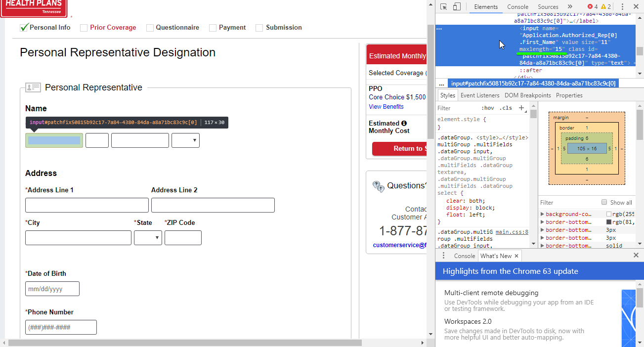Click the white background-color swatch
Image resolution: width=644 pixels, height=347 pixels.
(x=609, y=214)
